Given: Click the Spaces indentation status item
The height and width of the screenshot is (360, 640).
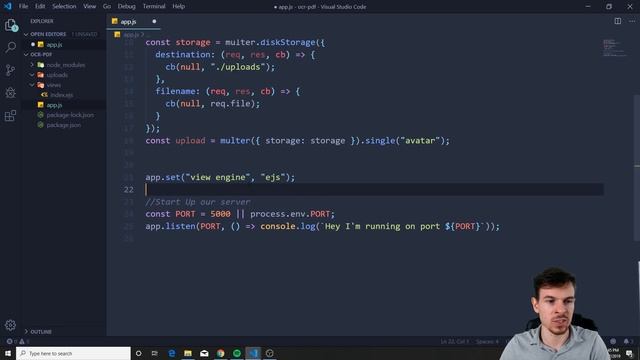Looking at the screenshot, I should point(487,341).
